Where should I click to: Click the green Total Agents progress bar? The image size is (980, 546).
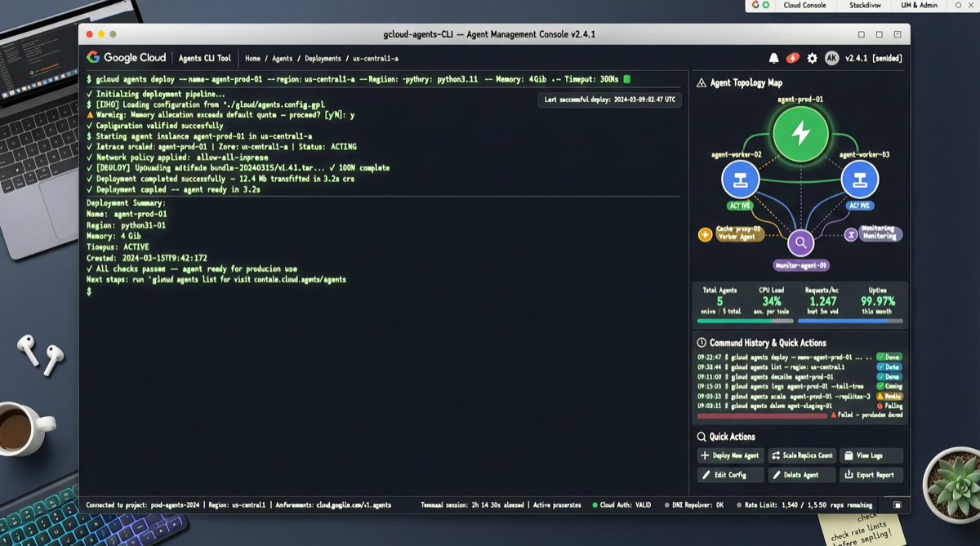click(x=743, y=321)
